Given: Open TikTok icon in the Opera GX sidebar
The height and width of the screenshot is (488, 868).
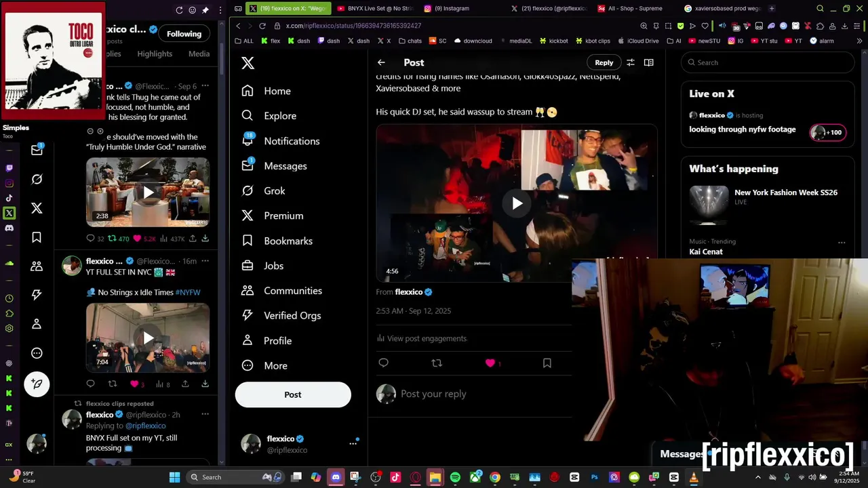Looking at the screenshot, I should click(9, 198).
